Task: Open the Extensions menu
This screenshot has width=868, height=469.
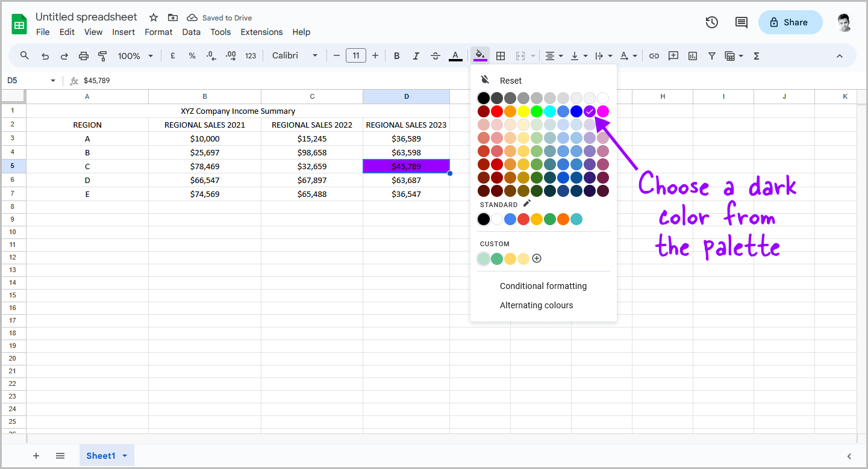Action: coord(261,32)
